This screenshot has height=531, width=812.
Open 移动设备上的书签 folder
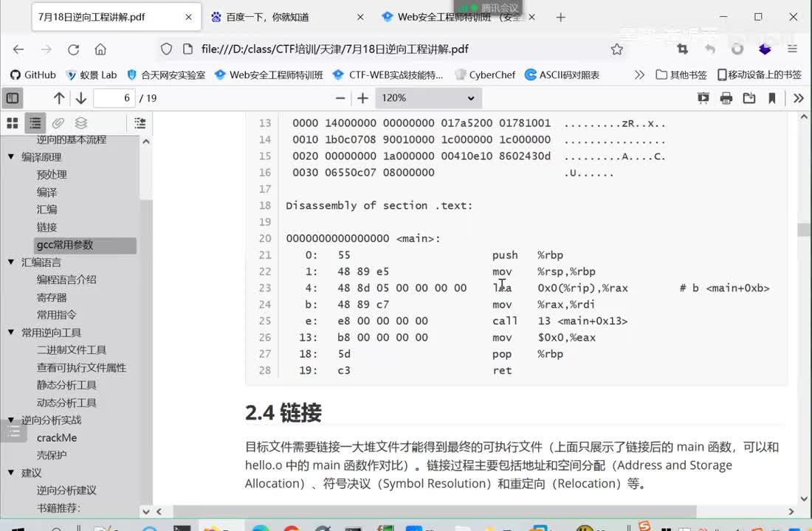(759, 75)
